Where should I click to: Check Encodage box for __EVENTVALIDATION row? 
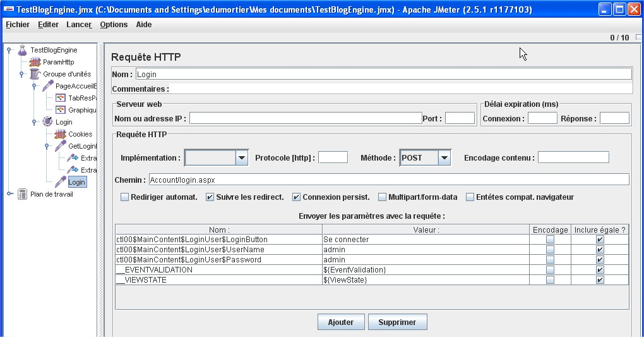coord(550,269)
